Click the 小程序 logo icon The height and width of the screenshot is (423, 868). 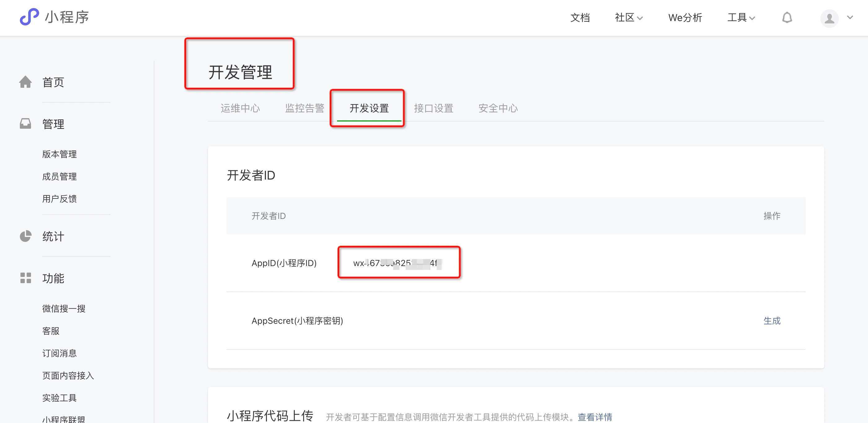tap(29, 17)
